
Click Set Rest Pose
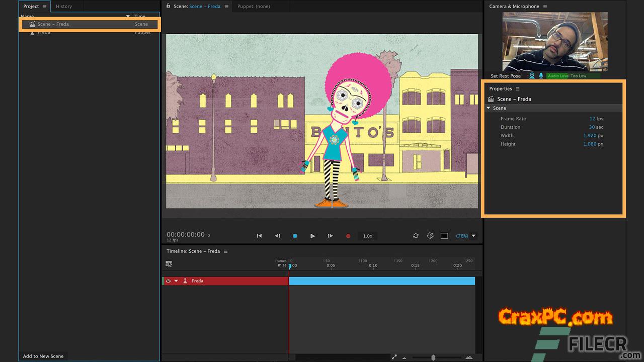tap(506, 76)
